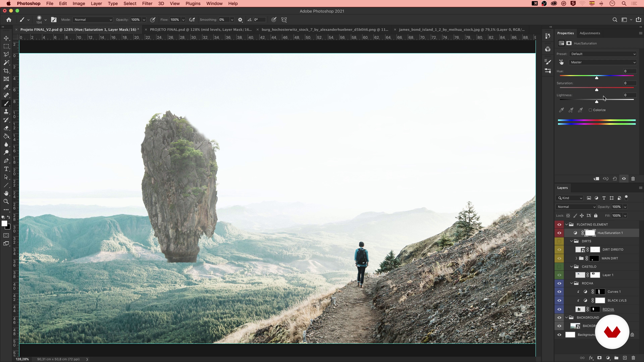Click the brush Opacity value field
This screenshot has width=644, height=362.
pos(135,20)
